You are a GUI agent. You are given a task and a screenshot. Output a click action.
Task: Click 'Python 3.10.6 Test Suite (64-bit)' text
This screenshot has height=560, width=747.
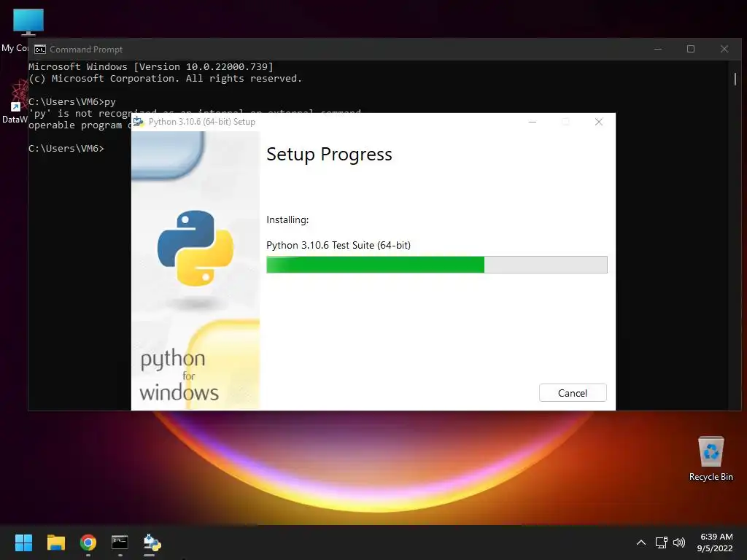tap(338, 245)
